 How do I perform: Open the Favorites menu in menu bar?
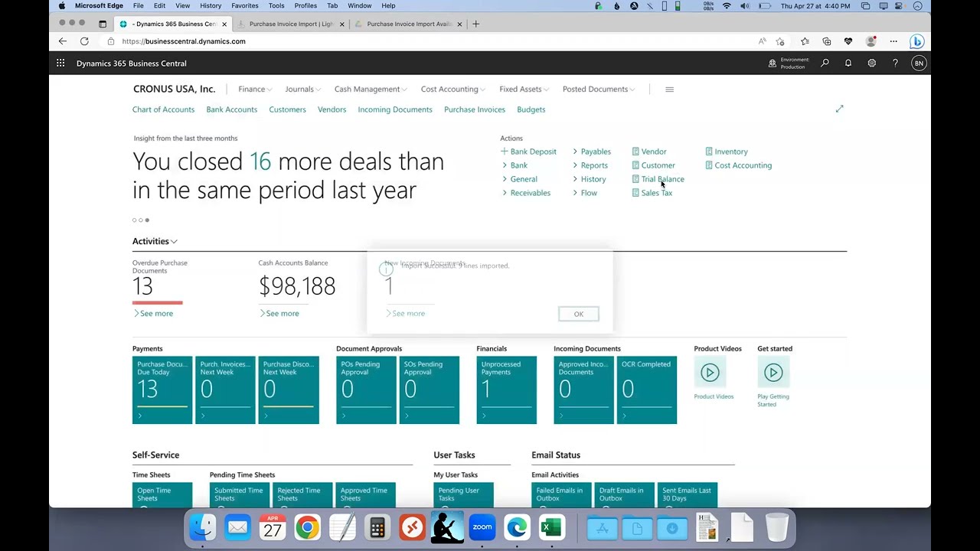click(x=245, y=6)
